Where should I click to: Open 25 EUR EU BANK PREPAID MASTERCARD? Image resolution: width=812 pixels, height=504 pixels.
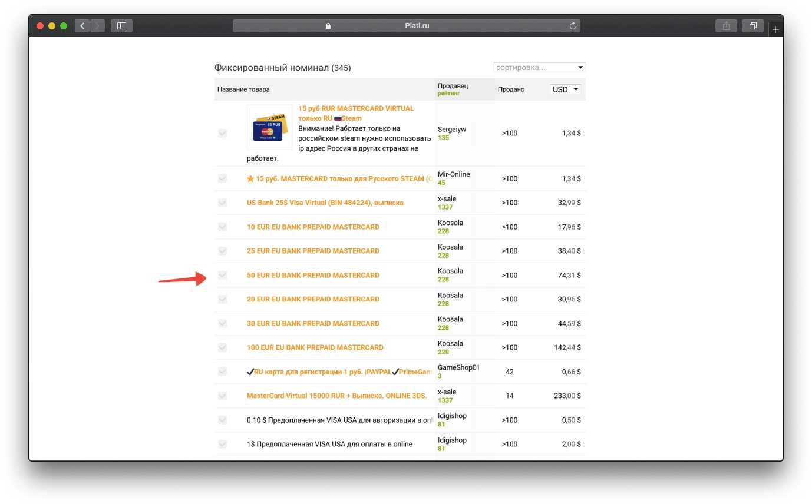313,251
